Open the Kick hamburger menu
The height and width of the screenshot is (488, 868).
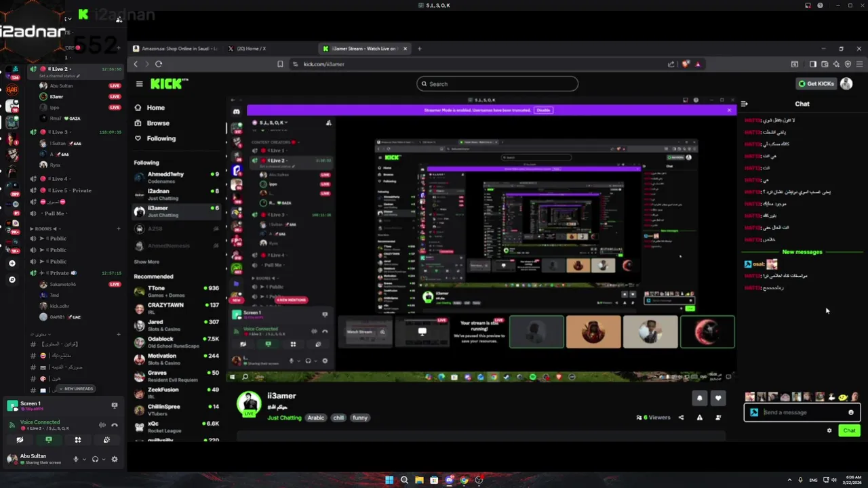pyautogui.click(x=139, y=84)
